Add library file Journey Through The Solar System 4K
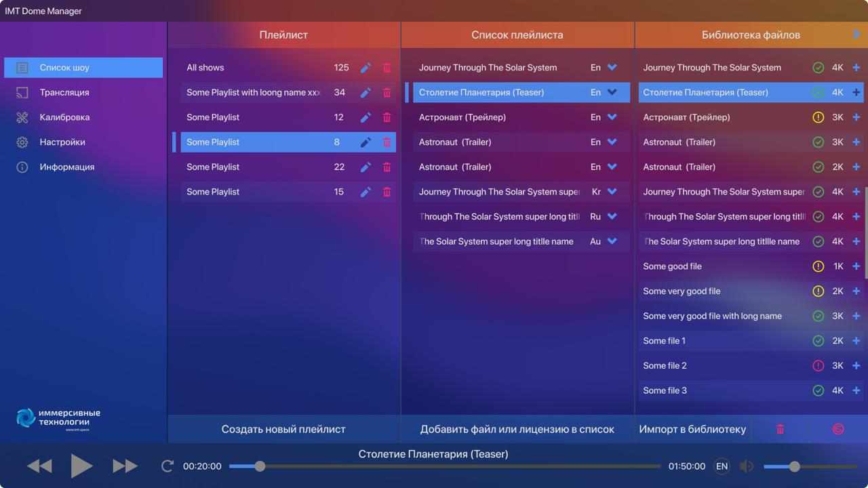This screenshot has width=868, height=488. pos(856,68)
